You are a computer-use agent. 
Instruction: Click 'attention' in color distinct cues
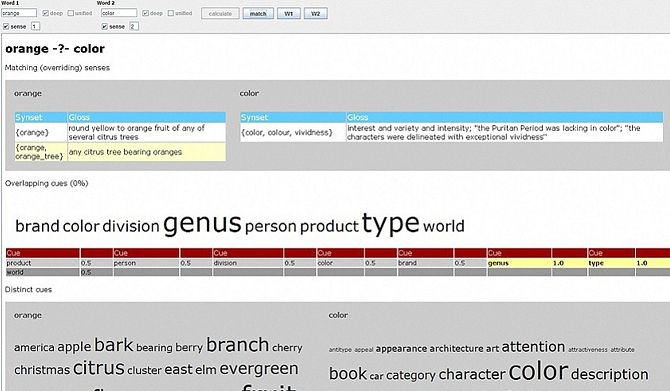pyautogui.click(x=533, y=347)
